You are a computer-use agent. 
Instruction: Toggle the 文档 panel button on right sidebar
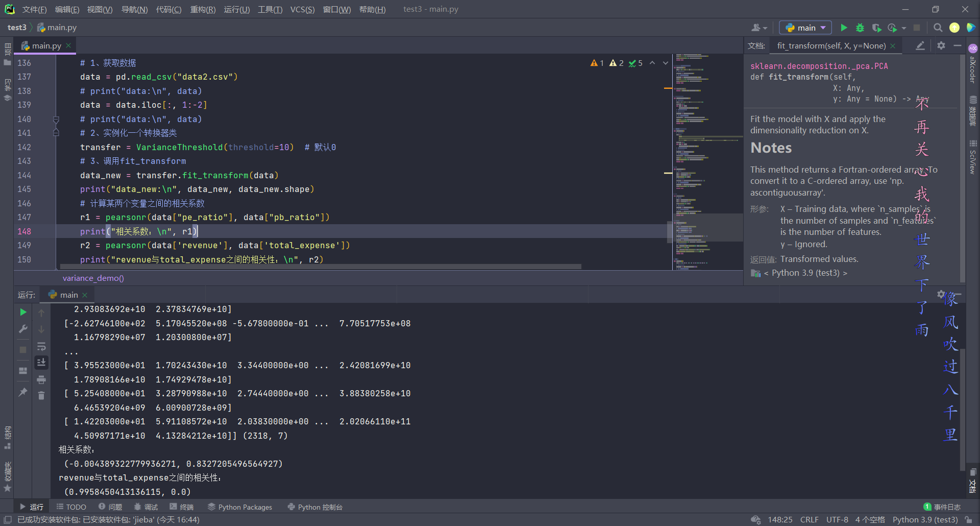point(973,481)
